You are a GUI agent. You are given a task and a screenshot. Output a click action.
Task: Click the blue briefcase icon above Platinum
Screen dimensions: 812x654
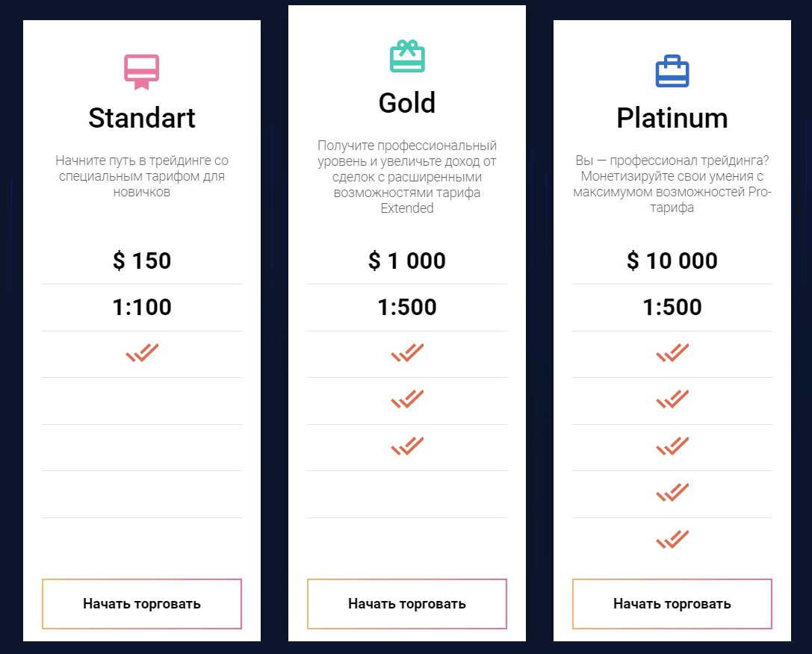point(672,72)
